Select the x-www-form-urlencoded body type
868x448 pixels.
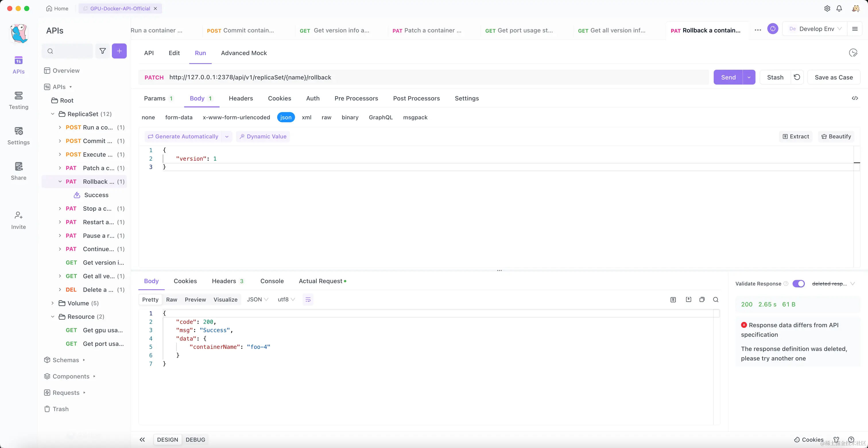coord(237,117)
